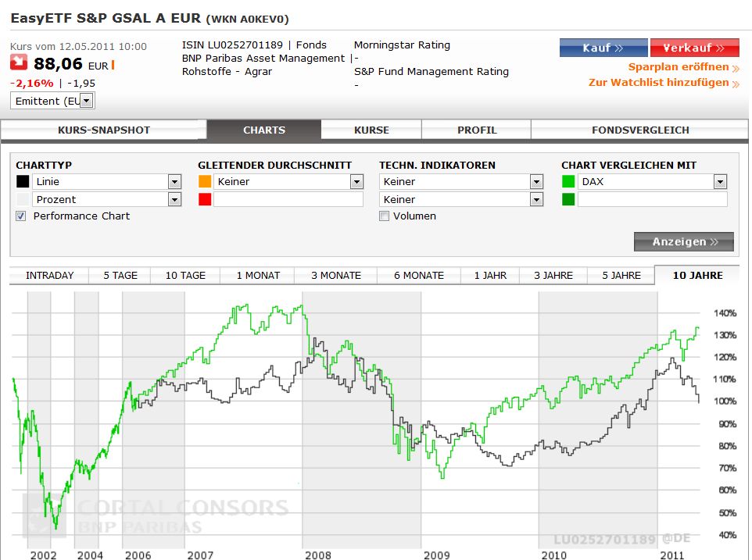
Task: Open the Kurse tab
Action: tap(371, 130)
